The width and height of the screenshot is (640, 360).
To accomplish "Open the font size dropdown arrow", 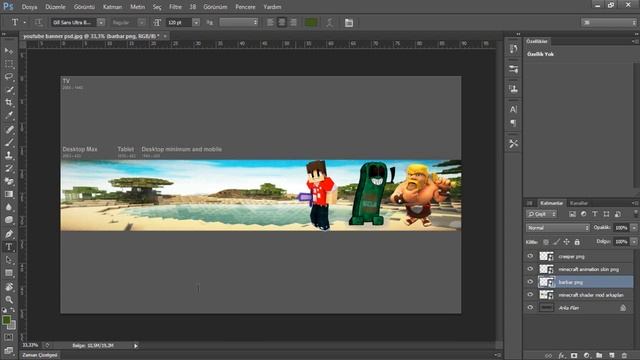I will tap(196, 22).
